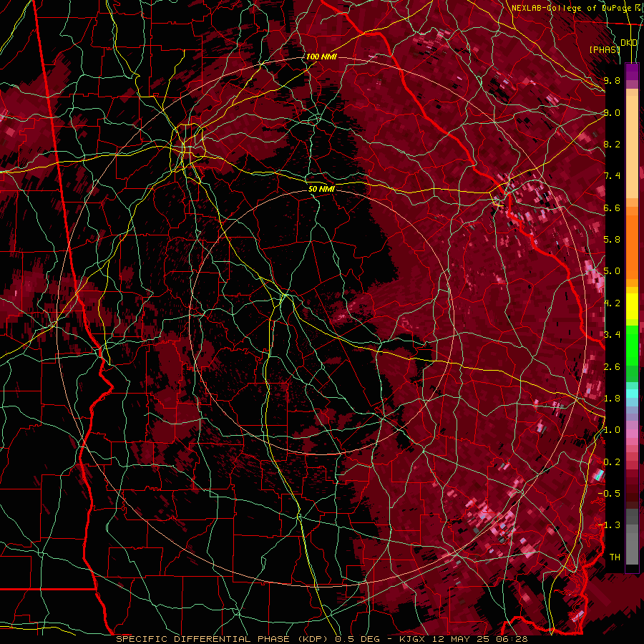Click the 50 NMI range ring label
The image size is (644, 644).
pyautogui.click(x=321, y=189)
